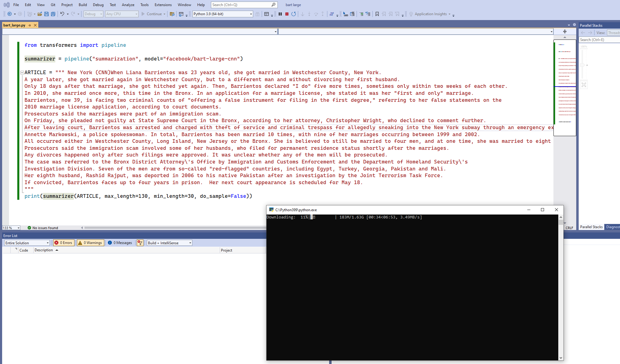This screenshot has height=364, width=620.
Task: Toggle a bookmark on current line
Action: coord(377,14)
